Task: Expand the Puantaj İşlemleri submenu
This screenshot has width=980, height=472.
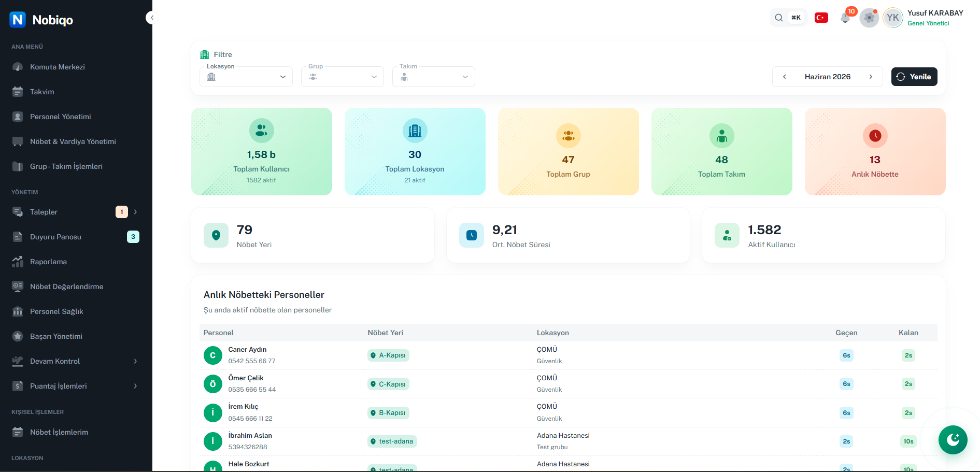Action: [135, 386]
